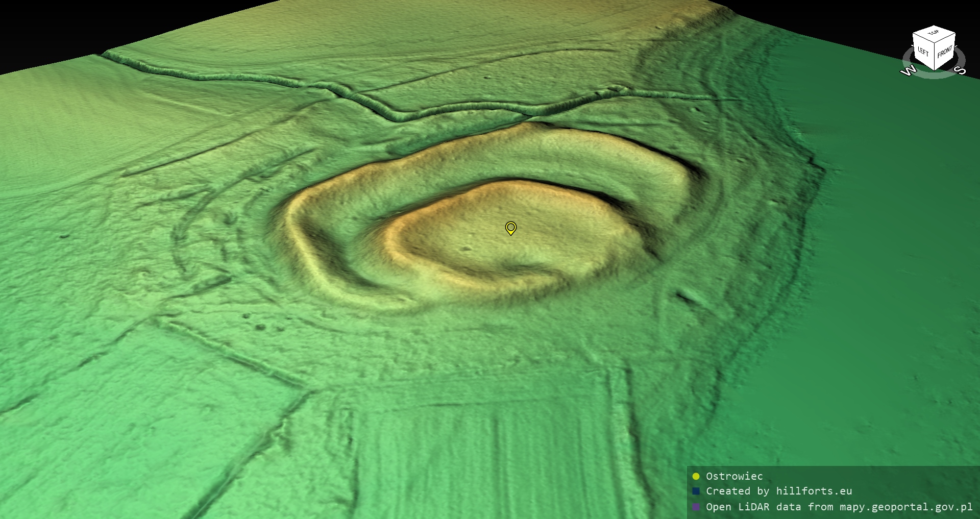Click the purple square legend marker

pos(696,507)
